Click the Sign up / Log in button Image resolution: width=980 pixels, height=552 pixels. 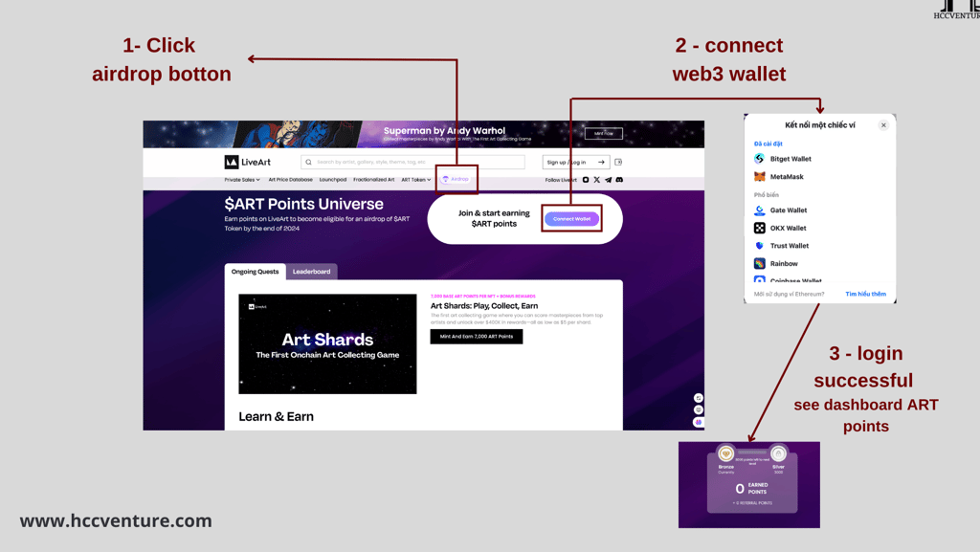point(575,163)
